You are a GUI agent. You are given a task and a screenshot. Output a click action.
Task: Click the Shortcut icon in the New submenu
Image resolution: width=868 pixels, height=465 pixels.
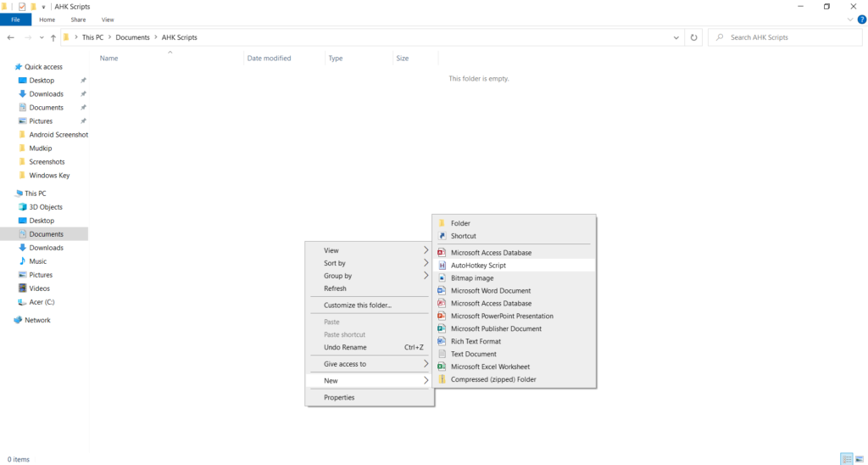[442, 236]
